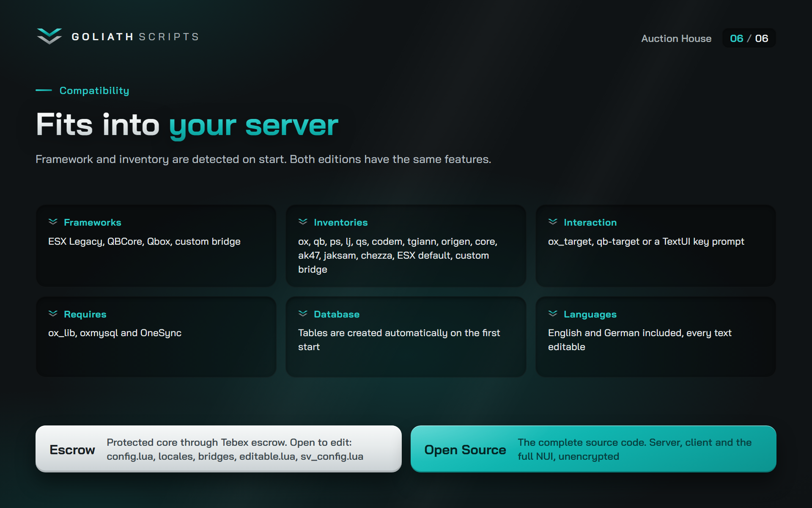The image size is (812, 508).
Task: Click 'ox_lib, oxmysql and OneSync' text
Action: pyautogui.click(x=115, y=333)
